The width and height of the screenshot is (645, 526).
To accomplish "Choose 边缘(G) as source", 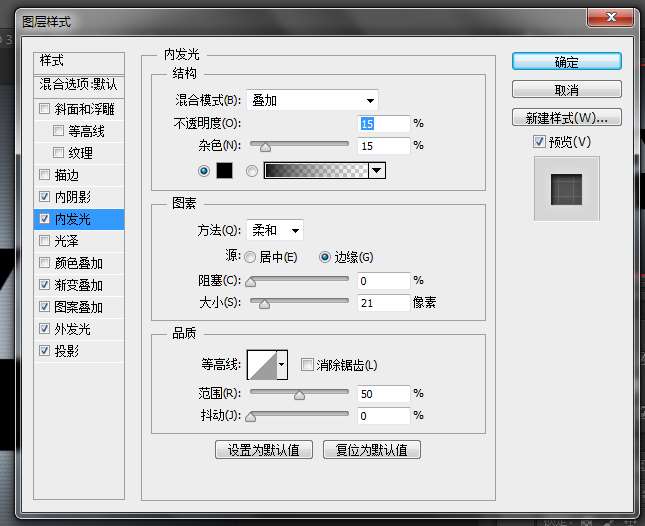I will pos(325,257).
